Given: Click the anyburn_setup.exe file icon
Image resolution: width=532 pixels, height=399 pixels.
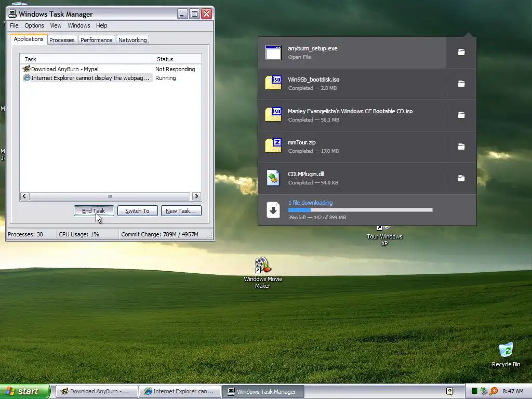Looking at the screenshot, I should 273,52.
